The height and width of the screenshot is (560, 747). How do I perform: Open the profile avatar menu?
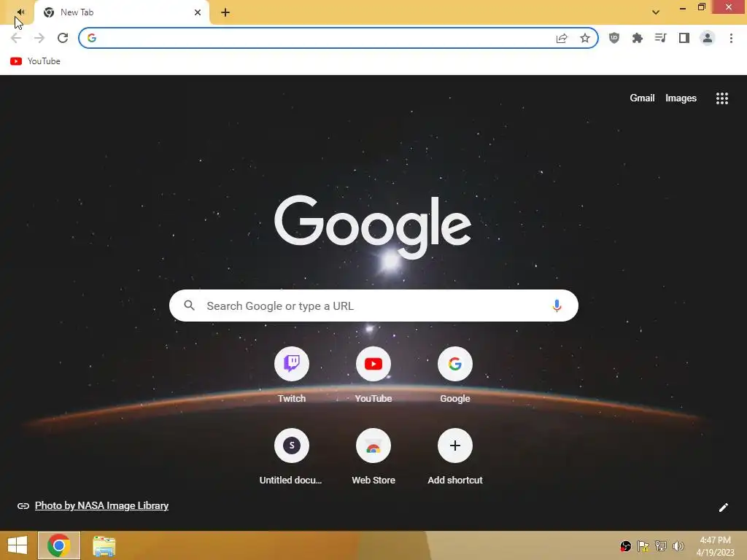708,38
